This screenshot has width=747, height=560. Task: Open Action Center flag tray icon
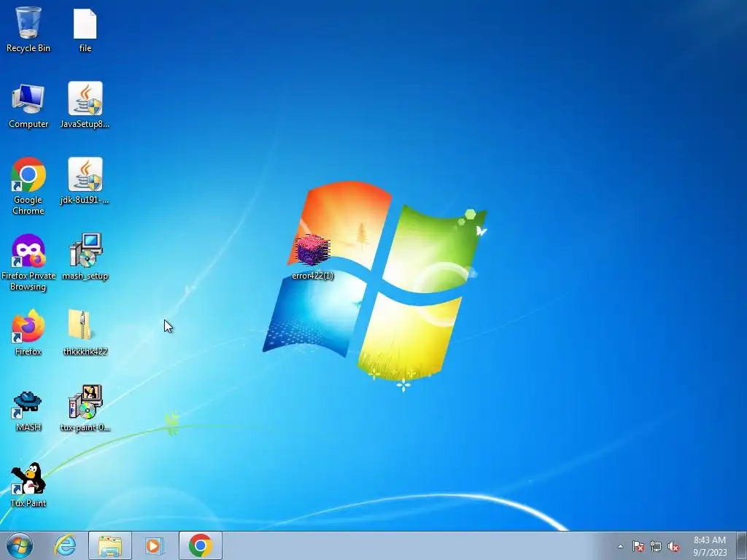pyautogui.click(x=638, y=546)
